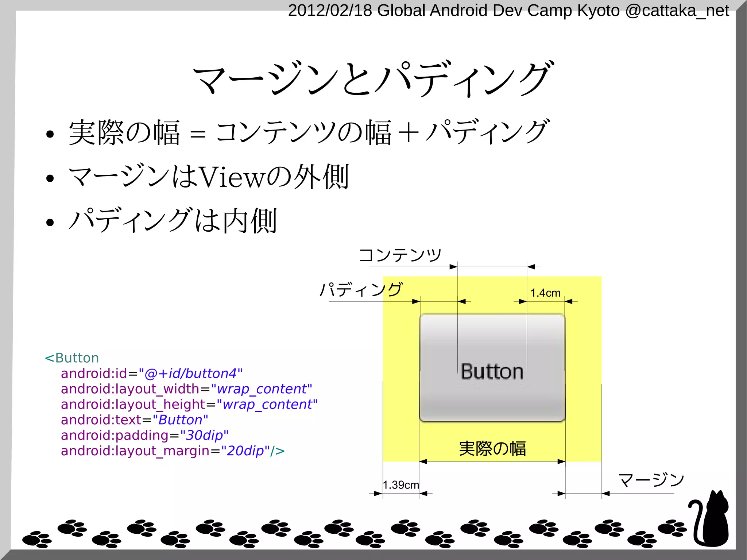
Task: Click the android:layout_width code line
Action: (x=186, y=389)
